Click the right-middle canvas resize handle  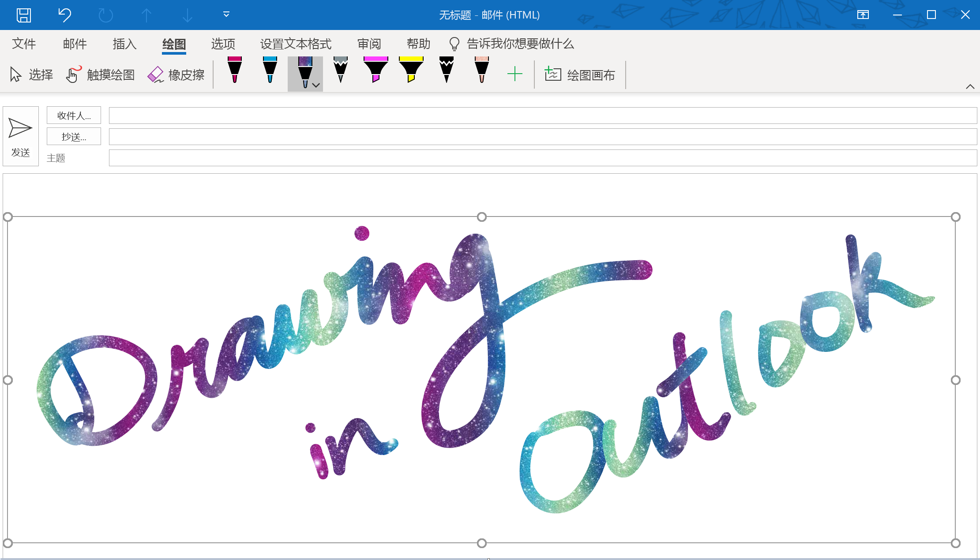pyautogui.click(x=956, y=380)
